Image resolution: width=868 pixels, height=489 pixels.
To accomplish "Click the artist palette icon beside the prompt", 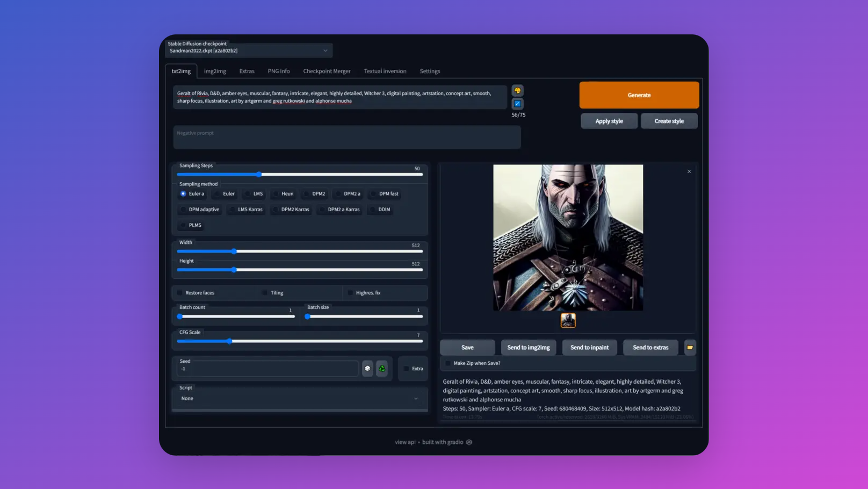I will (x=517, y=90).
